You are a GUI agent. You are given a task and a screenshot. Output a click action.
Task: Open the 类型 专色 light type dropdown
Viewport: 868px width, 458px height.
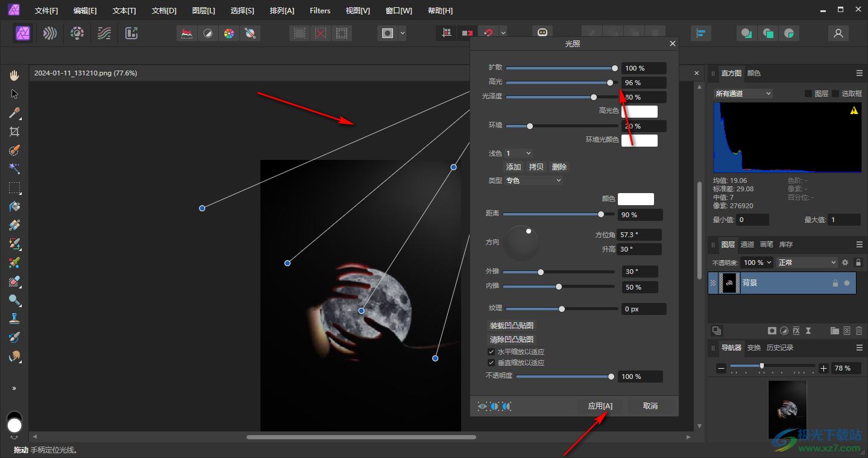point(533,180)
